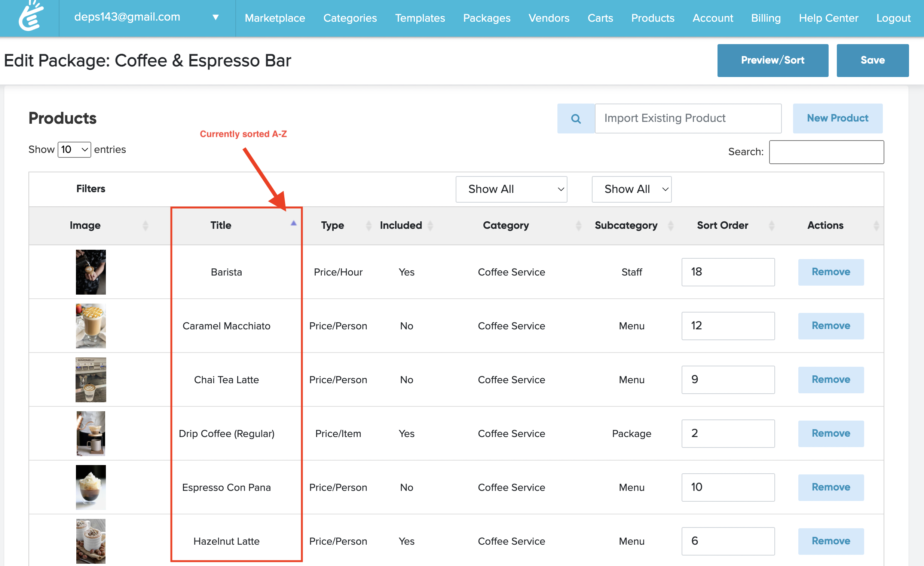Click the Caramel Macchiato thumbnail image
Screen dimensions: 924x566
[x=91, y=326]
